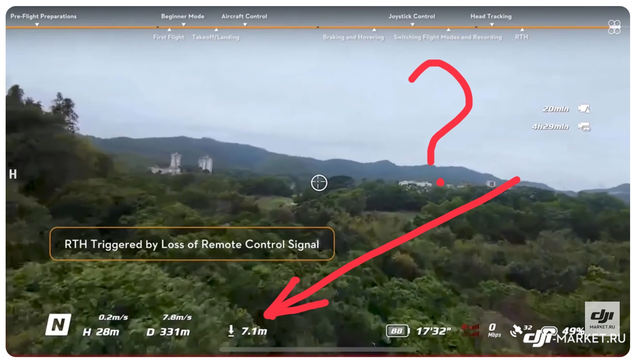Click the battery icon showing 88
This screenshot has width=634, height=364.
coord(397,331)
